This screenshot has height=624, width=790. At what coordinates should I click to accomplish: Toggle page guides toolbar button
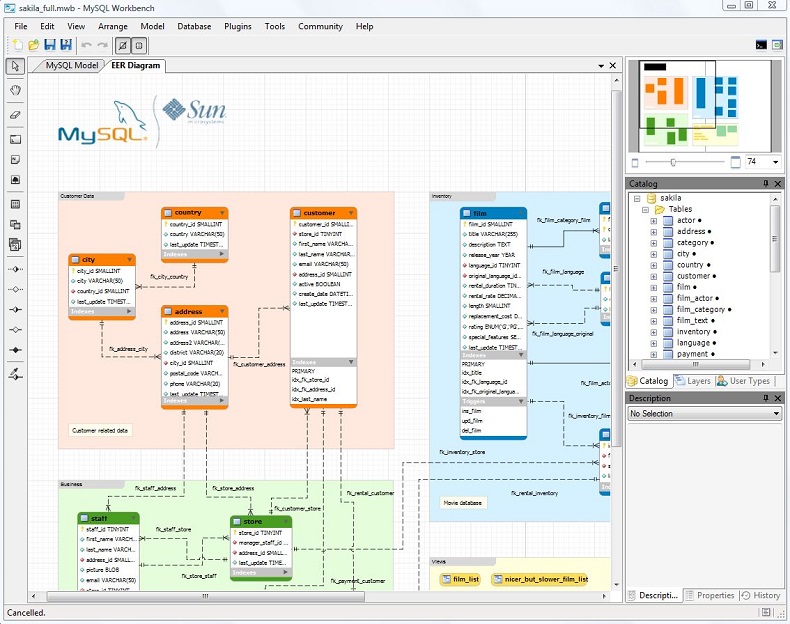[139, 46]
